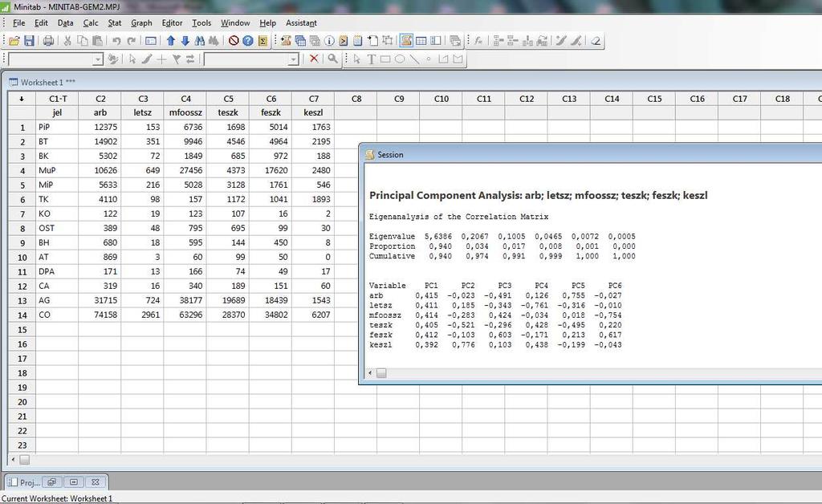
Task: Select row 14 header in worksheet
Action: tap(22, 315)
